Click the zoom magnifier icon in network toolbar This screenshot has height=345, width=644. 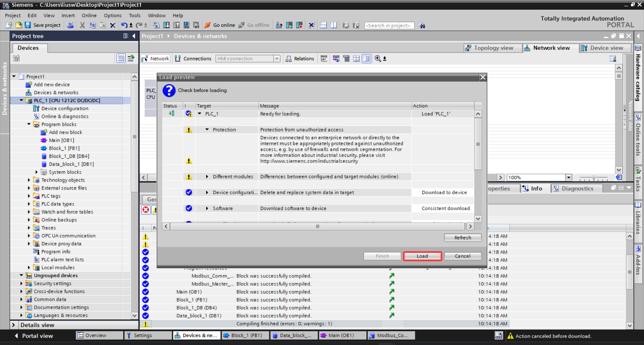coord(378,59)
